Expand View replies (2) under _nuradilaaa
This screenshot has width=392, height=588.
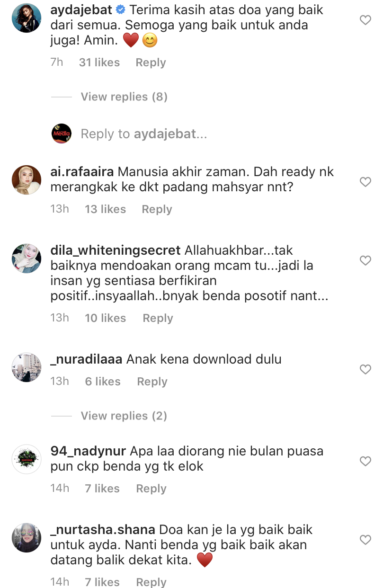pos(124,416)
